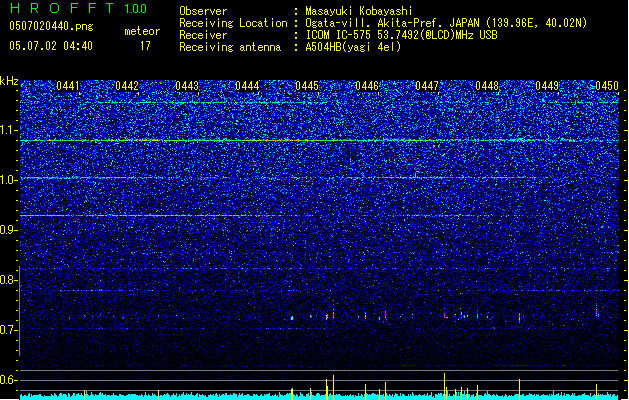Click the Receiving antenna label
Image resolution: width=629 pixels, height=400 pixels.
(230, 47)
